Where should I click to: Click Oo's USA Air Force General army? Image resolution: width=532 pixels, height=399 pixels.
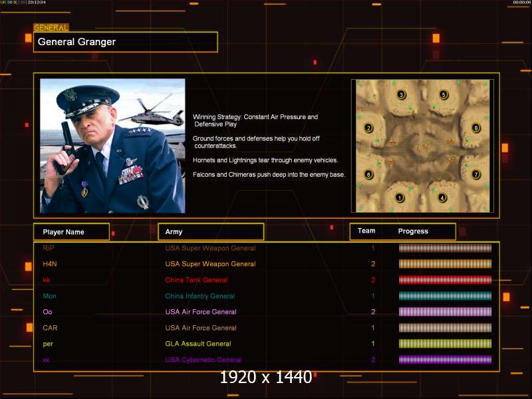tap(201, 312)
